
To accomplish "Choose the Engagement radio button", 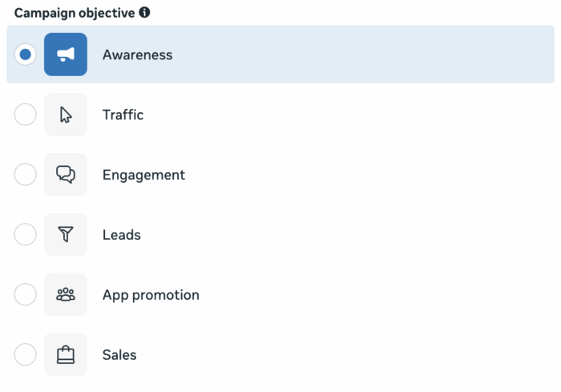I will pyautogui.click(x=26, y=175).
